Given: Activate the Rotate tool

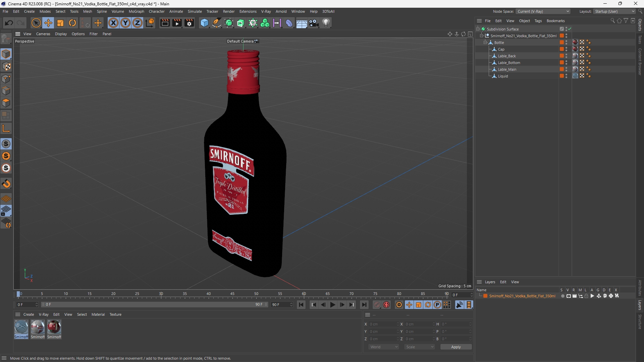Looking at the screenshot, I should [x=72, y=23].
